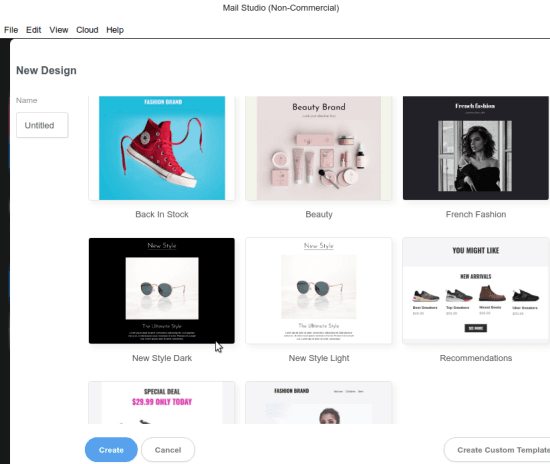Click Create Custom Template button

click(x=498, y=450)
